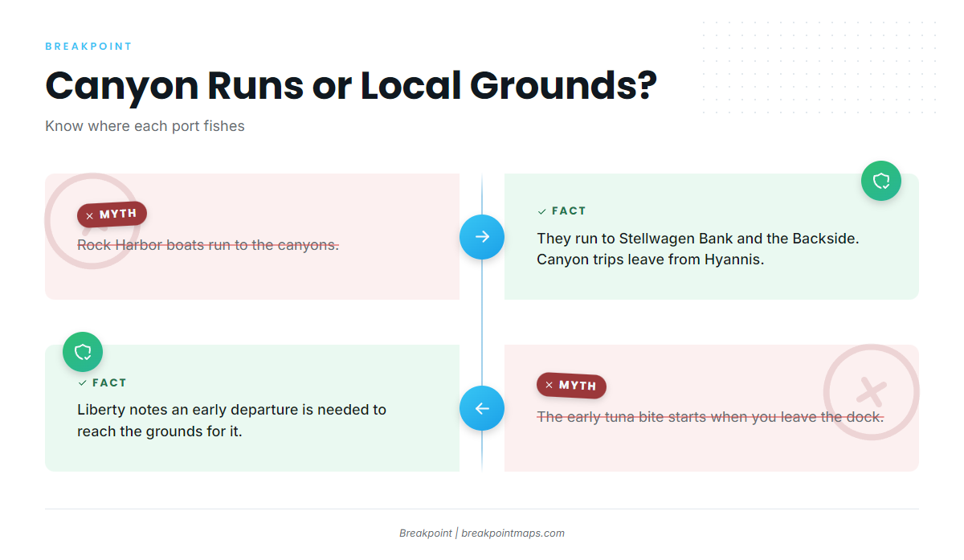Screen dimensions: 964x560
Task: Click the FACT label above the Stellwagen Bank text
Action: 562,211
